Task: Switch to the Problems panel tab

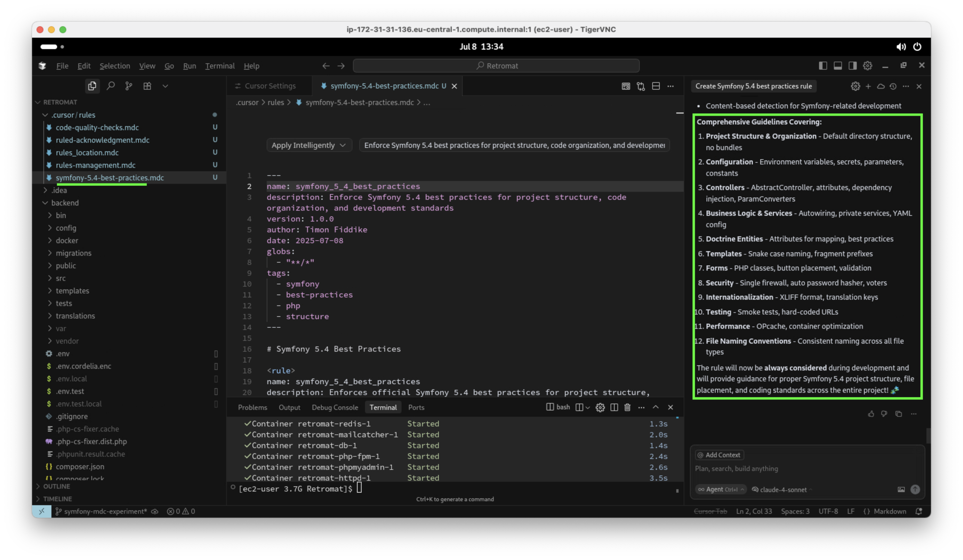Action: point(252,407)
